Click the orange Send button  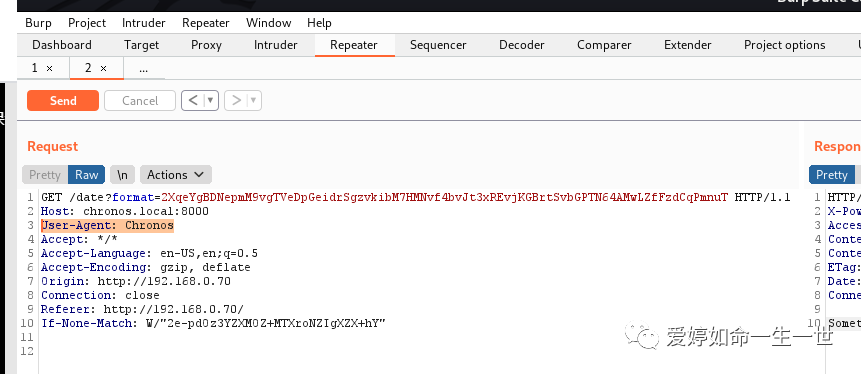tap(63, 101)
